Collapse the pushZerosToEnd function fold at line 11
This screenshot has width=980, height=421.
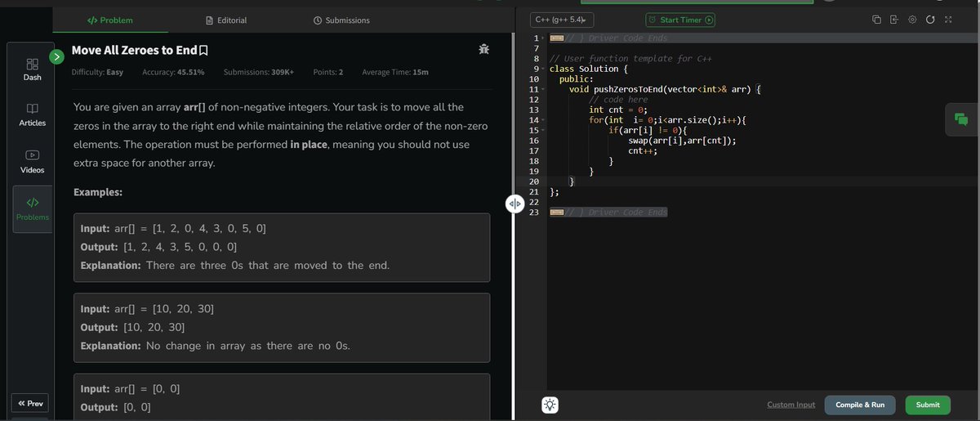[543, 89]
